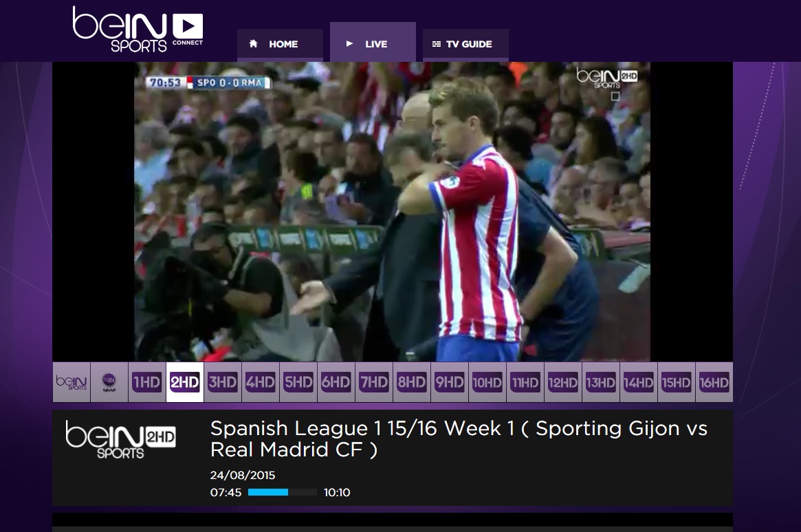This screenshot has height=532, width=801.
Task: Click the Sporting Gijon vs Real Madrid title
Action: coord(459,439)
